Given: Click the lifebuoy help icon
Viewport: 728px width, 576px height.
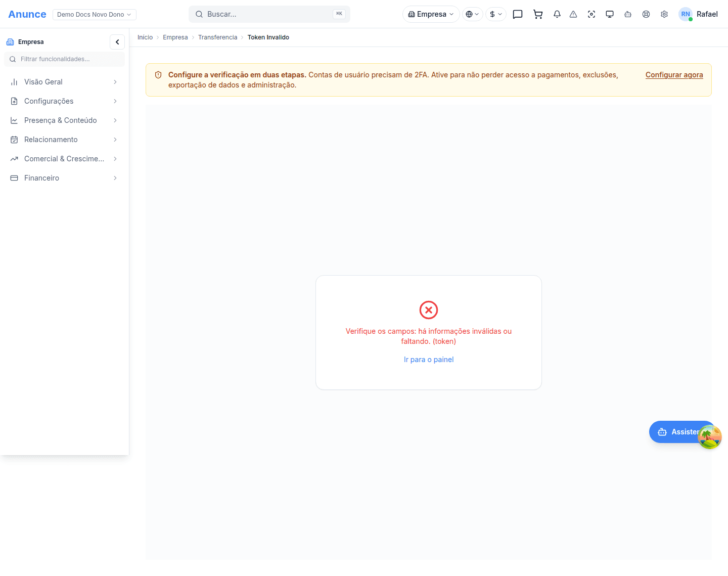Looking at the screenshot, I should 646,14.
